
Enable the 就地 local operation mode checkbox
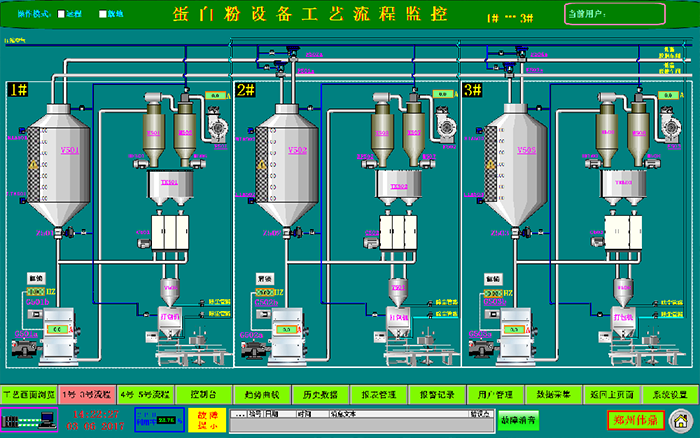(x=102, y=14)
